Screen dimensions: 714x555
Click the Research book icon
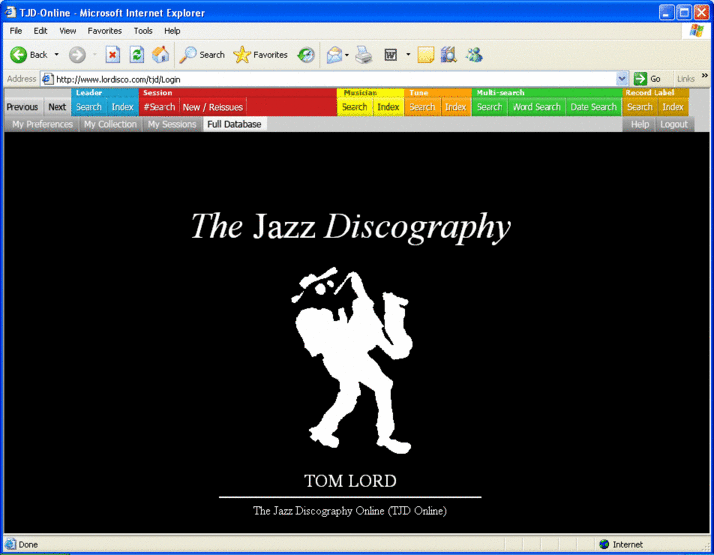click(x=449, y=55)
